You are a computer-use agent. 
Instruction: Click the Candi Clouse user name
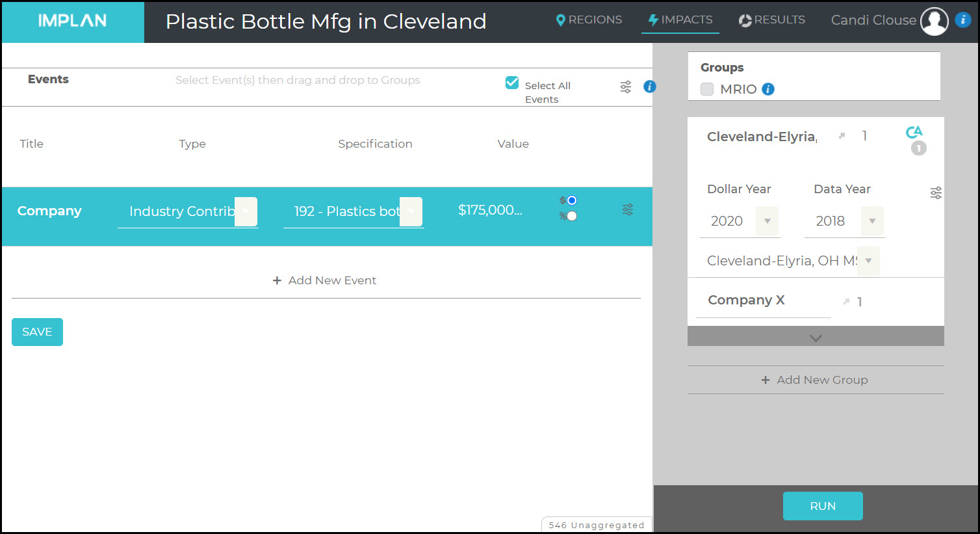coord(873,20)
